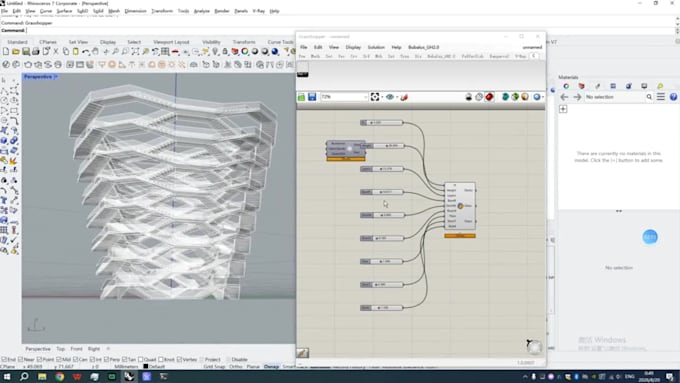Open the Surface menu in Rhino

point(64,11)
